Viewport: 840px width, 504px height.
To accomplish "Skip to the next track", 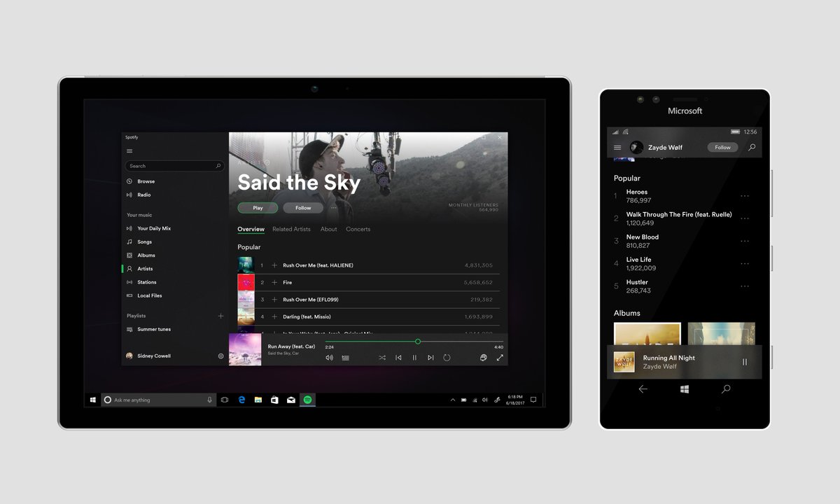I will click(430, 358).
